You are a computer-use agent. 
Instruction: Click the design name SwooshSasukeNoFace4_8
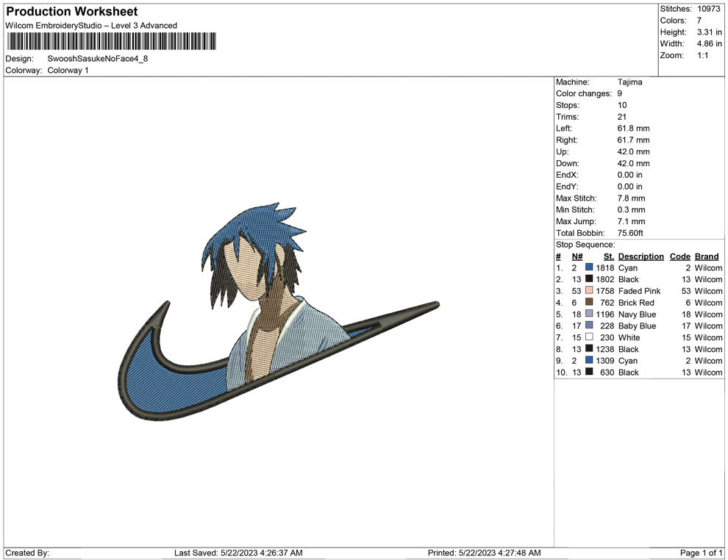pos(97,59)
